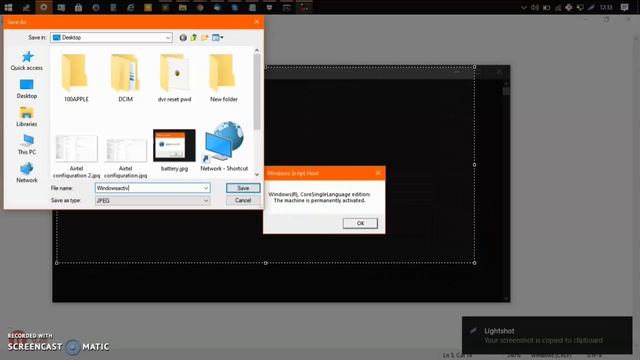Click the Save button
Screen dimensions: 640x360
point(243,188)
